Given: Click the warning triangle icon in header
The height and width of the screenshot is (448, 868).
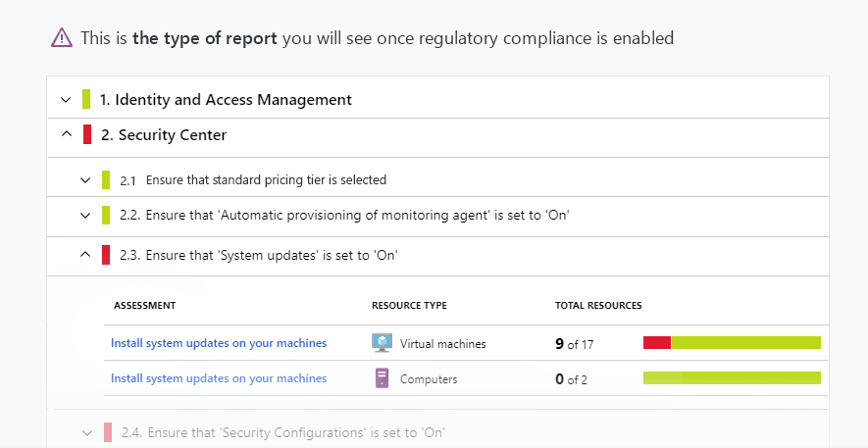Looking at the screenshot, I should pos(62,38).
